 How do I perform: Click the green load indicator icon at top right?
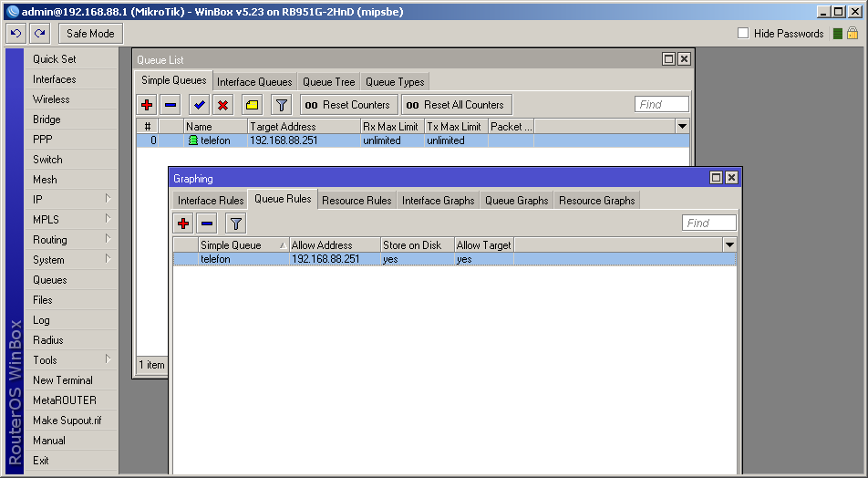838,34
